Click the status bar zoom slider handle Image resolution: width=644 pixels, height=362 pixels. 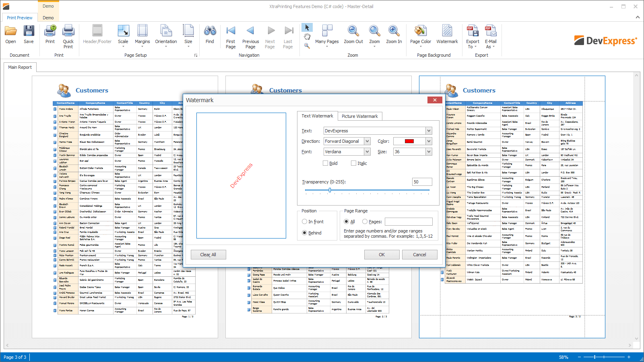(x=594, y=357)
